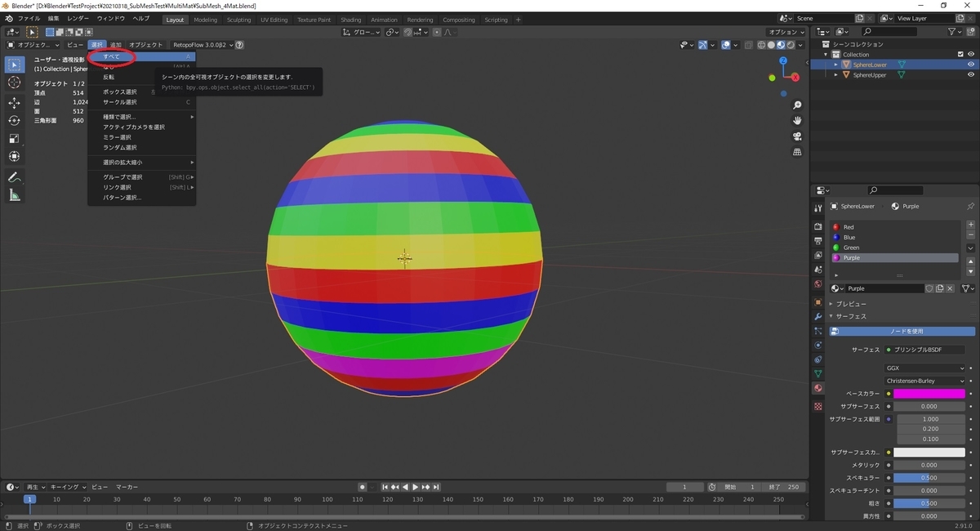Switch to the Modeling workspace tab
The width and height of the screenshot is (980, 531).
point(205,20)
